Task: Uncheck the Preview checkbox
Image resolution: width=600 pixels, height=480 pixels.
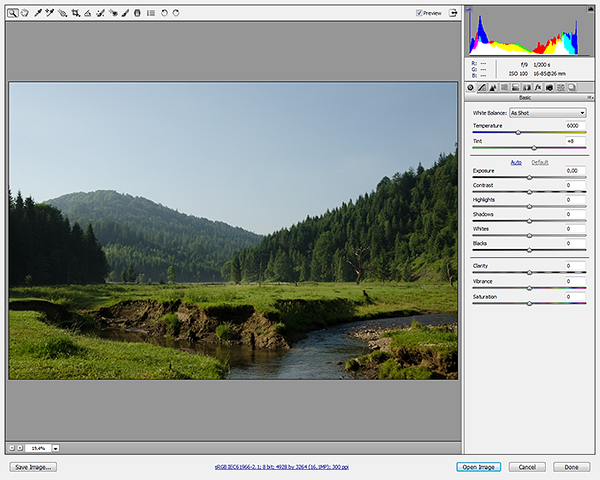Action: [419, 13]
